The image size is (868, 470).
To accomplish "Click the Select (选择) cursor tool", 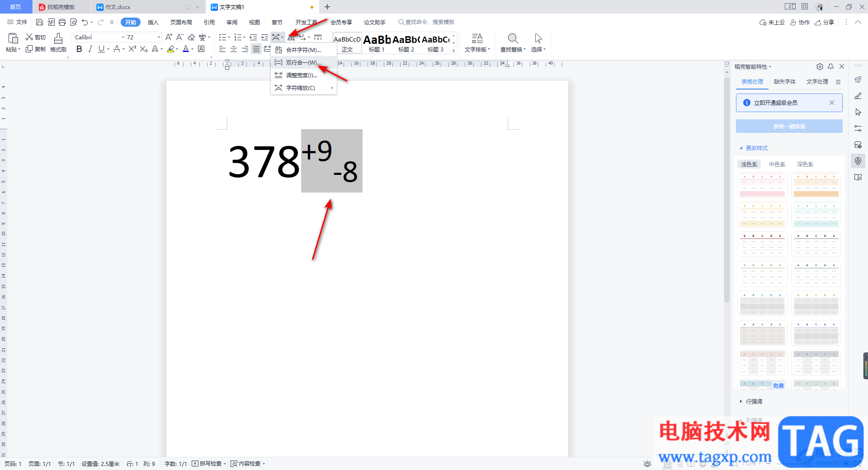I will (538, 43).
